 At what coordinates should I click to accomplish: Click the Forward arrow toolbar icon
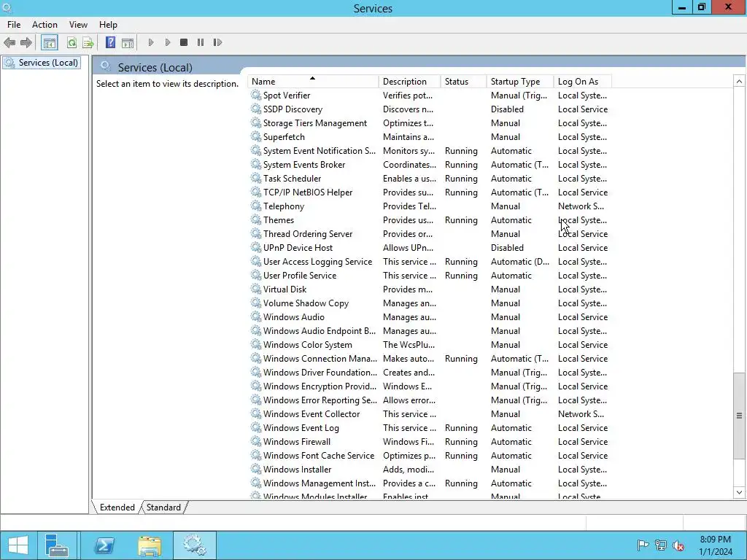click(26, 43)
